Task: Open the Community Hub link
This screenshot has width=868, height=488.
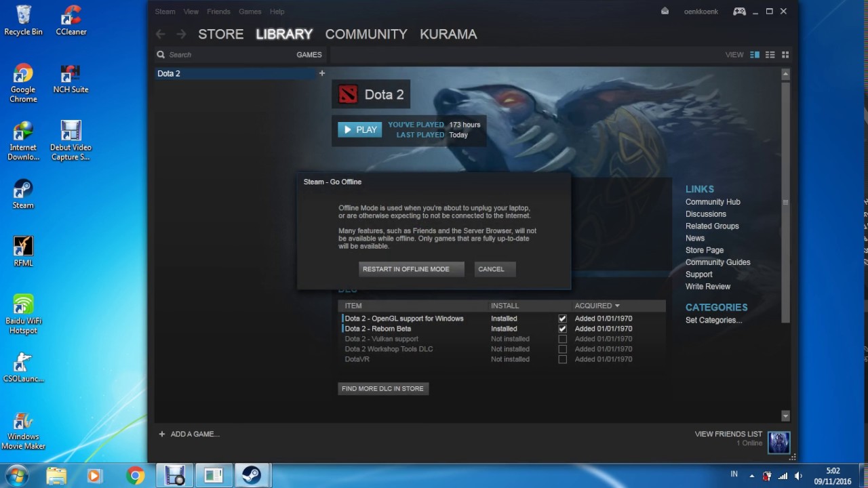Action: click(713, 202)
